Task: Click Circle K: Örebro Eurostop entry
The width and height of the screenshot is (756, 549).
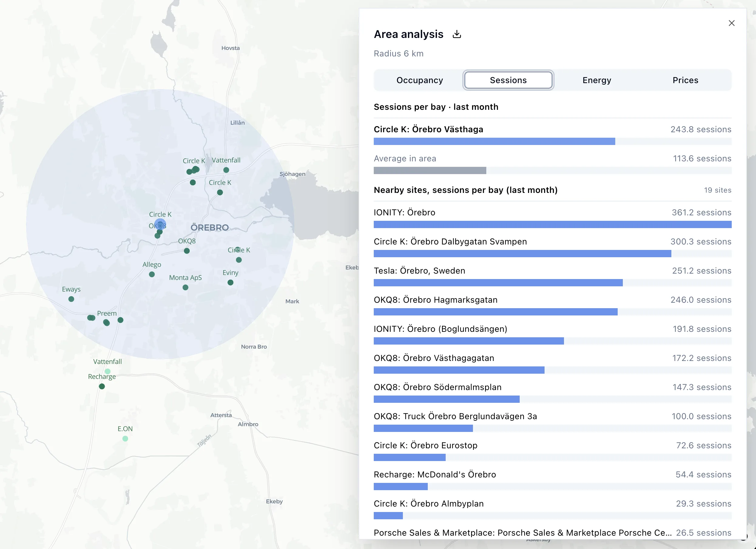Action: pos(552,451)
